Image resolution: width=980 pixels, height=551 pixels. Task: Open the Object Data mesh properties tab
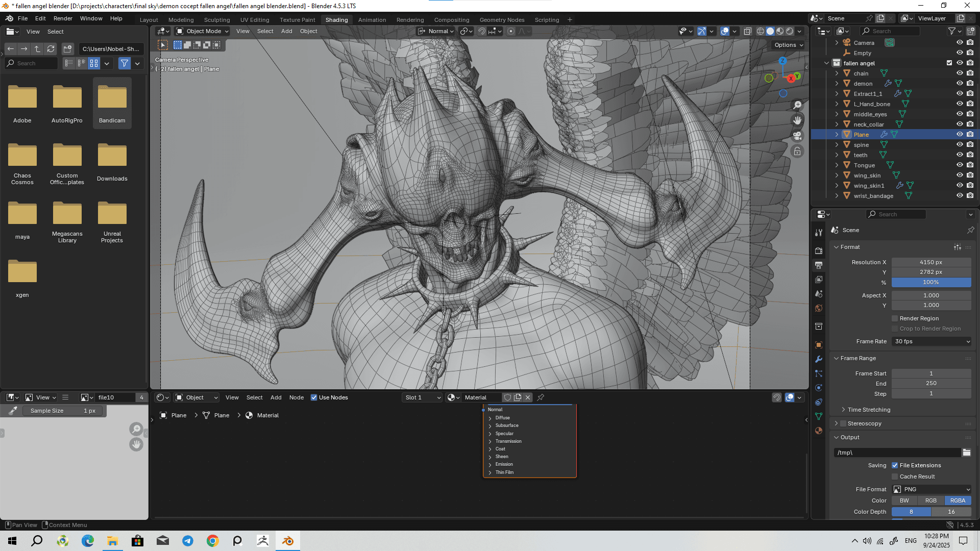point(819,416)
